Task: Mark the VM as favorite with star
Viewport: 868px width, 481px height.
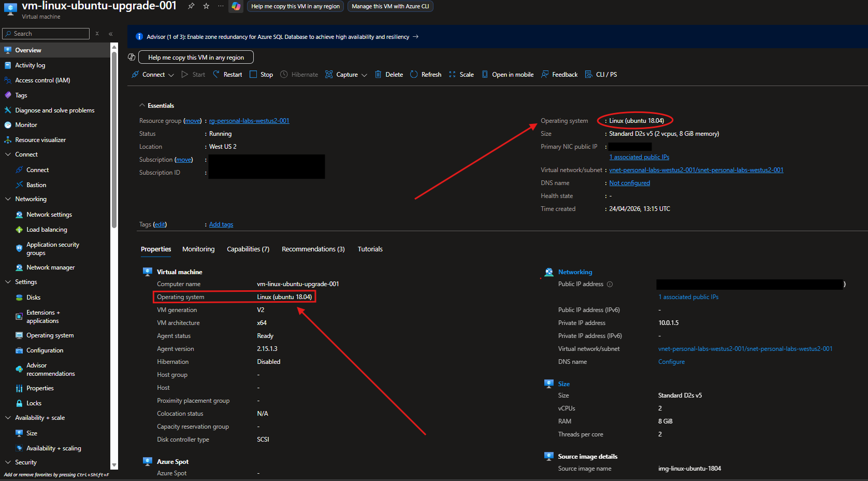Action: pyautogui.click(x=206, y=6)
